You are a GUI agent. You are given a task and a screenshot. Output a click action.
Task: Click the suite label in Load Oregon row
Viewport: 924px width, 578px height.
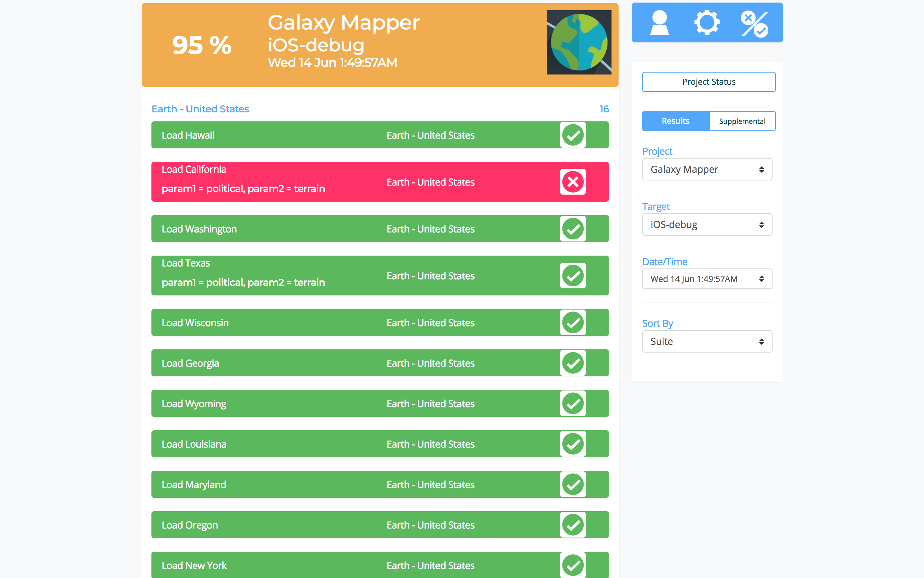tap(430, 525)
